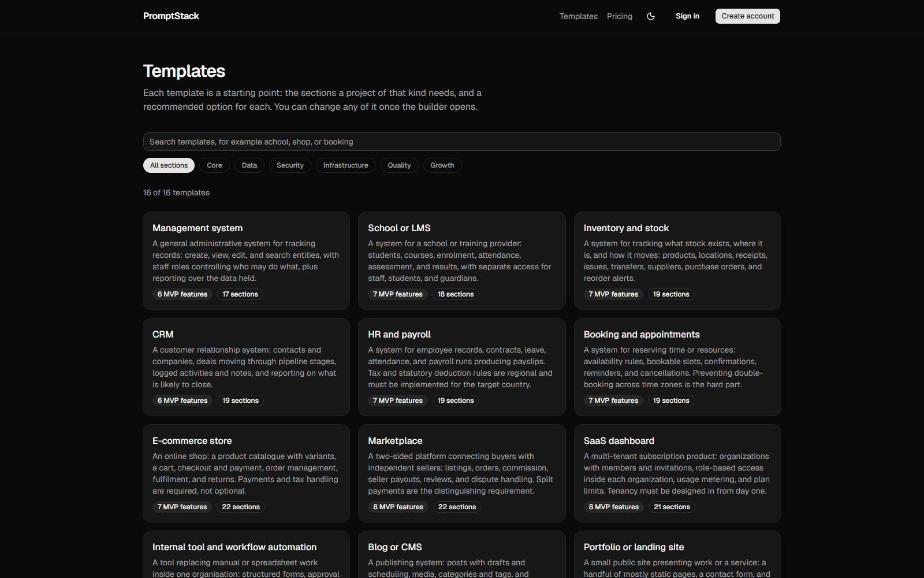Screen dimensions: 924x578
Task: Select All sections filter chip
Action: (x=169, y=165)
